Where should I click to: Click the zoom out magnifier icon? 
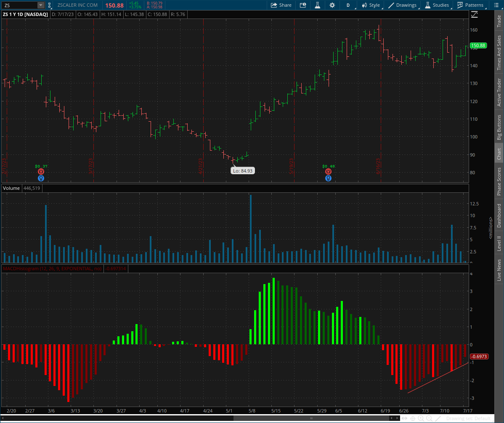point(429,418)
